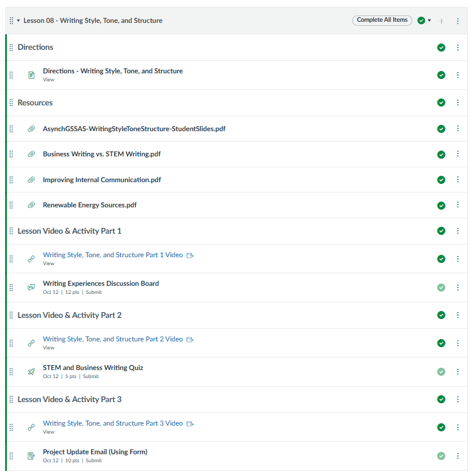
Task: Toggle publish for Lesson Video & Activity Part 1
Action: point(441,231)
